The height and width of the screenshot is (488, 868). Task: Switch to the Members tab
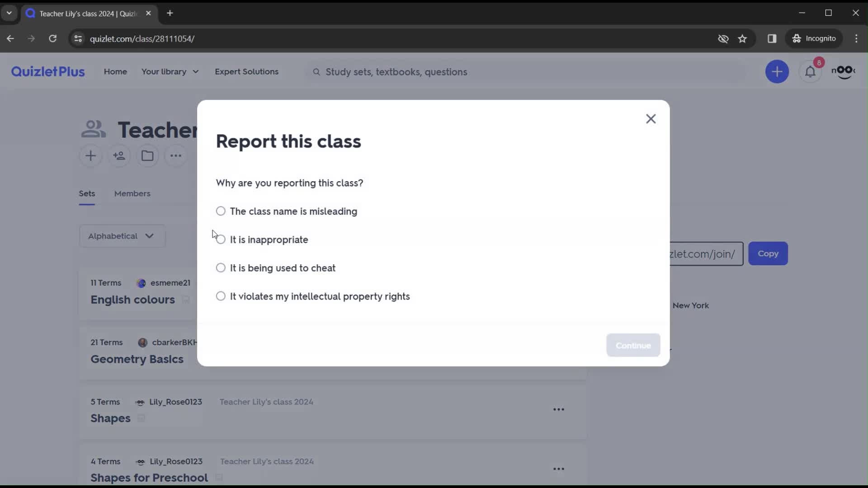[x=132, y=194]
